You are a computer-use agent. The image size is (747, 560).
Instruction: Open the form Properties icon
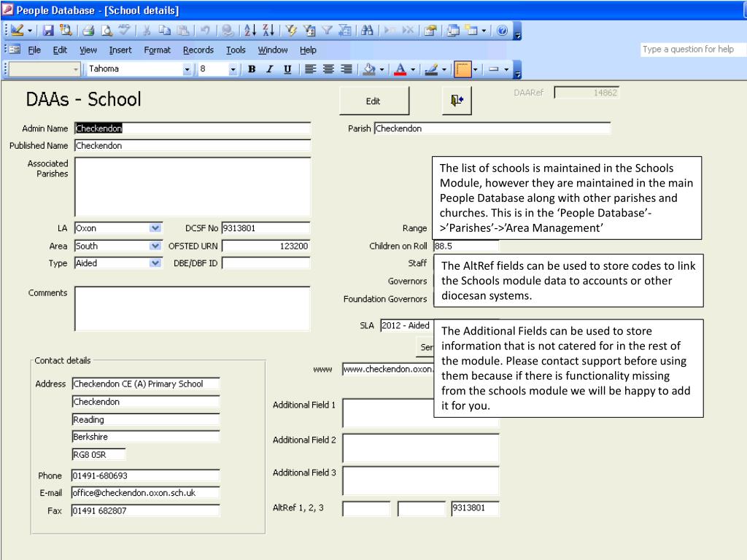(x=430, y=31)
